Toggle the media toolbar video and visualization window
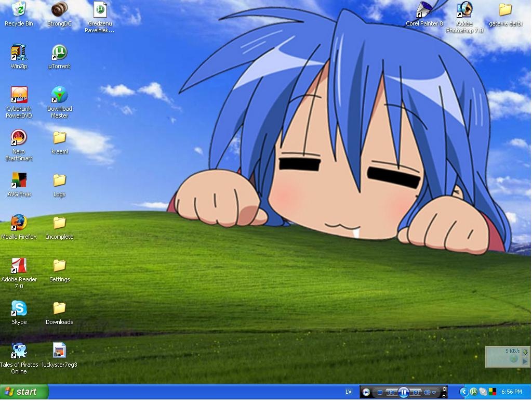Viewport: 532px width, 401px height. coord(444,389)
